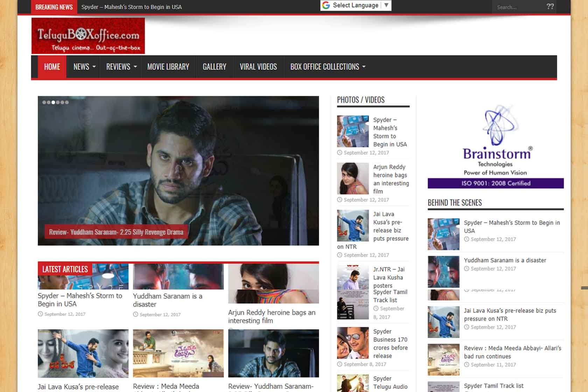This screenshot has height=392, width=588.
Task: Open Meda Meeda Abbayi thumbnail in Behind The Scenes
Action: (x=443, y=360)
